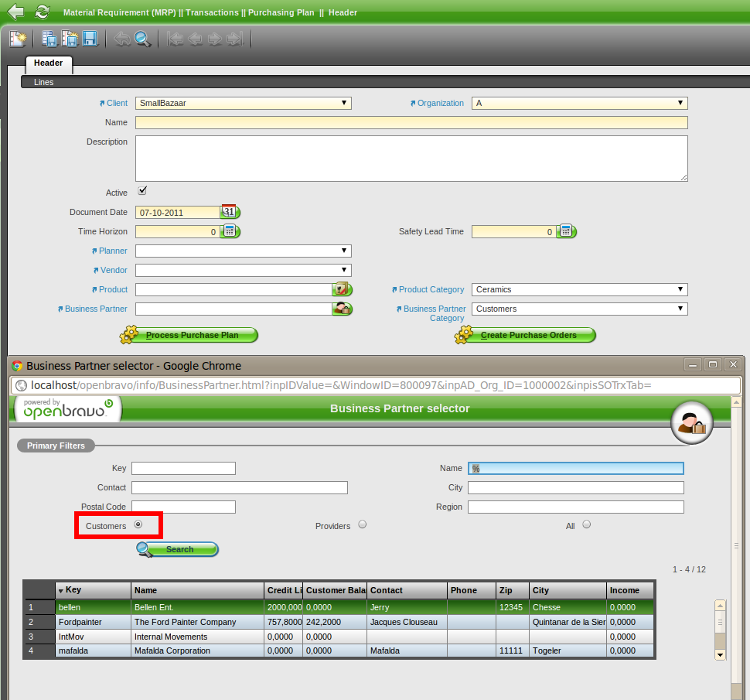
Task: Click the Openbravo logo in the selector
Action: tap(68, 409)
